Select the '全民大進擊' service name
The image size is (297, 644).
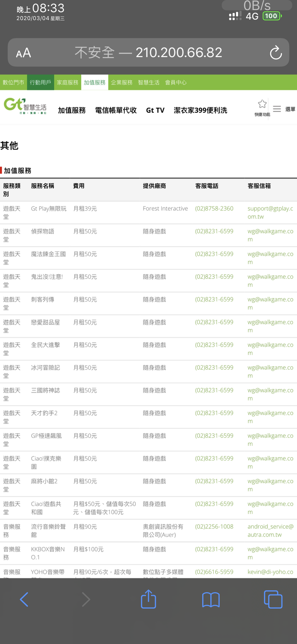[x=45, y=345]
